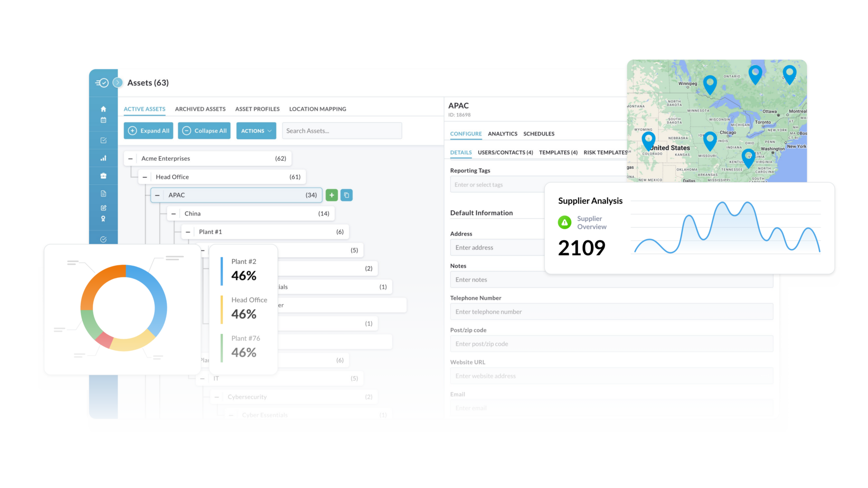The image size is (868, 488).
Task: Collapse the China tree node
Action: (x=174, y=213)
